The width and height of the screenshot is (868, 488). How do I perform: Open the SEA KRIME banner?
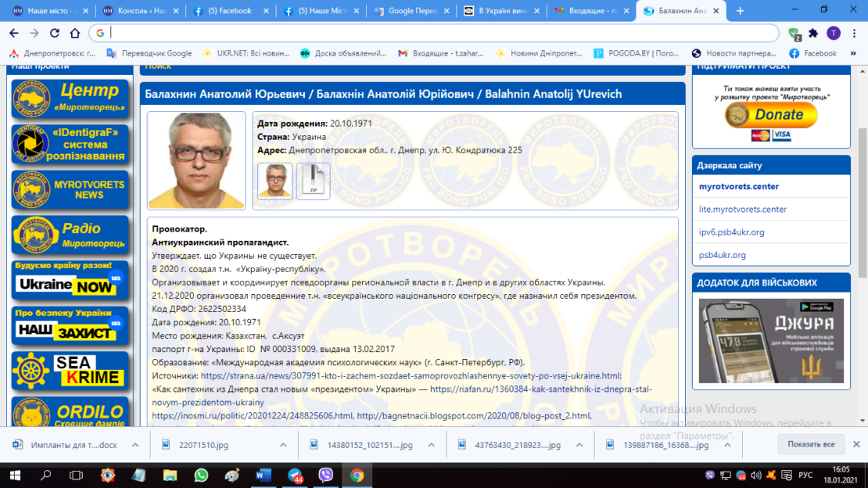[70, 371]
